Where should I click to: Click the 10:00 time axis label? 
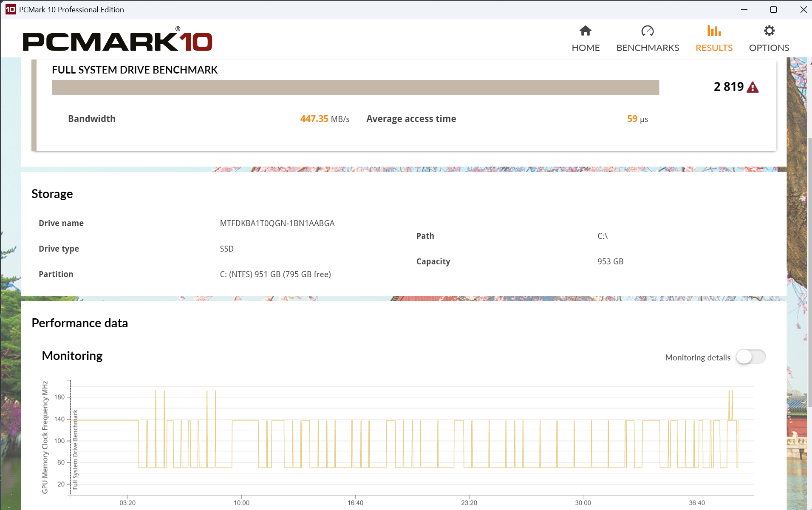coord(241,503)
